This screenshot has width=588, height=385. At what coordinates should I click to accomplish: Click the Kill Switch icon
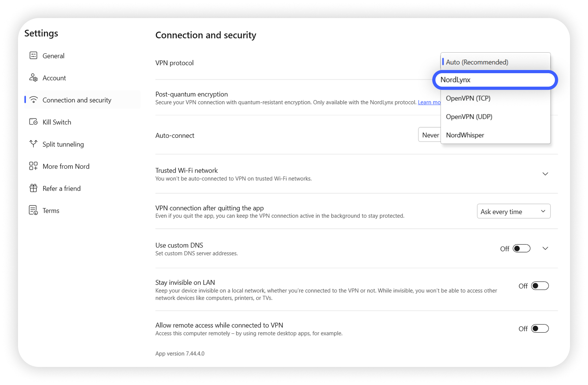(x=34, y=122)
